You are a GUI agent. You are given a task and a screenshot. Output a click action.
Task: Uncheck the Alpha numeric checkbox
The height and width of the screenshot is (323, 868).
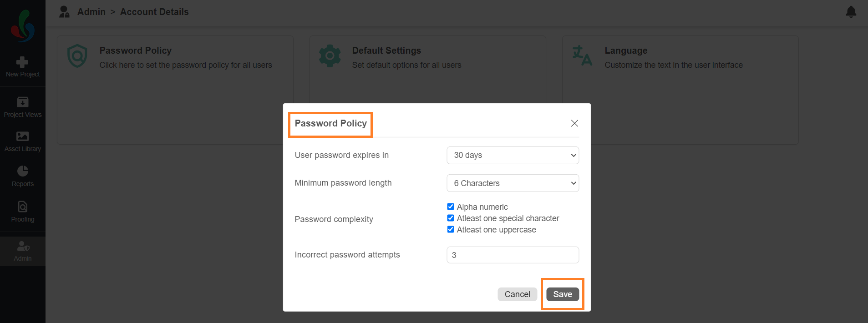pos(451,207)
